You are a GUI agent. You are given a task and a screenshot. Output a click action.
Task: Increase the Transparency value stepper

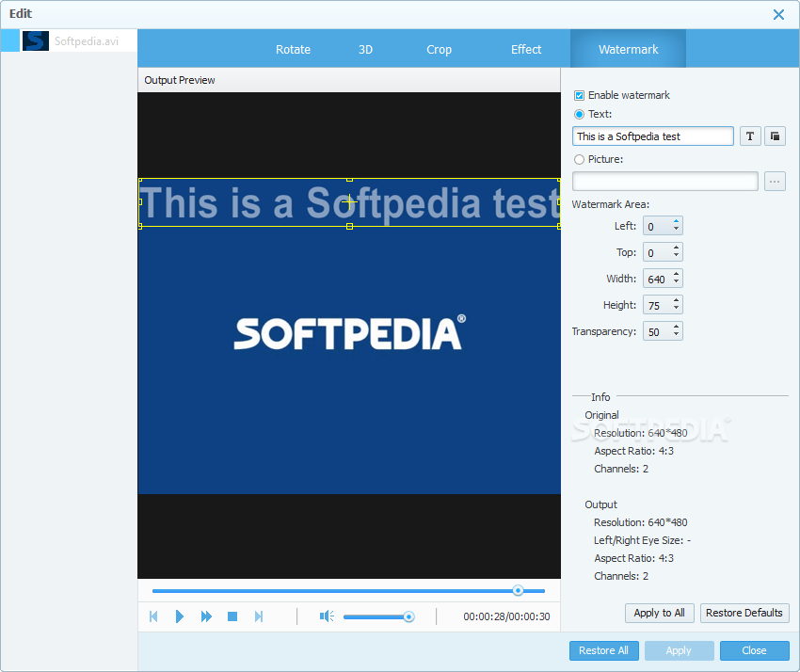click(x=676, y=328)
